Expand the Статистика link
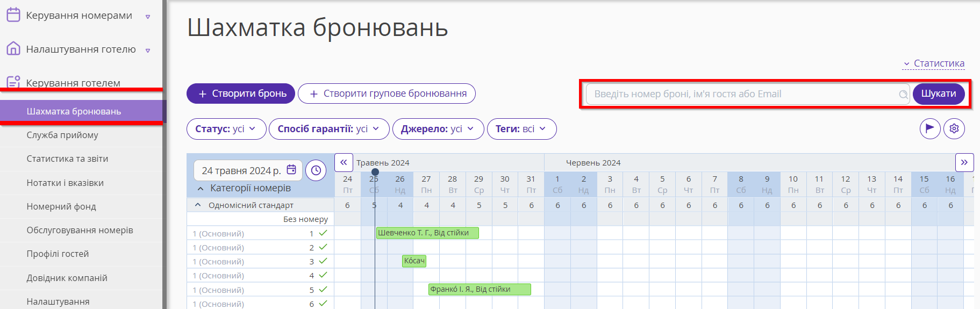This screenshot has width=980, height=309. pos(934,63)
